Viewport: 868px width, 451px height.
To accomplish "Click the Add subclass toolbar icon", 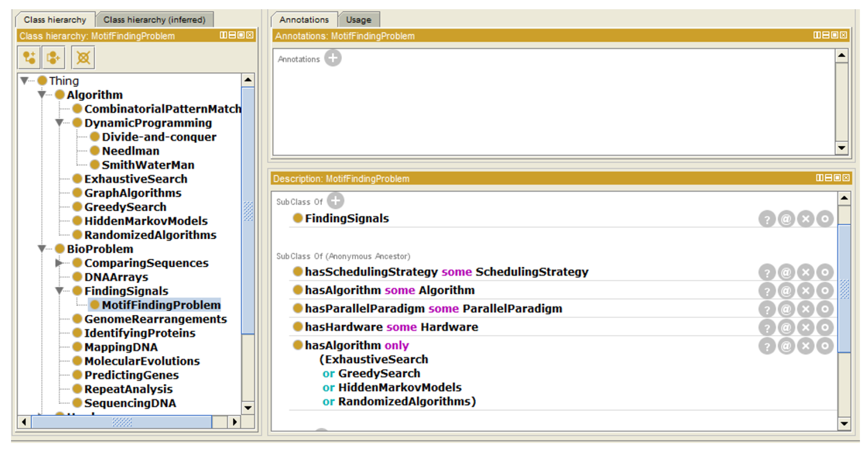I will [29, 58].
